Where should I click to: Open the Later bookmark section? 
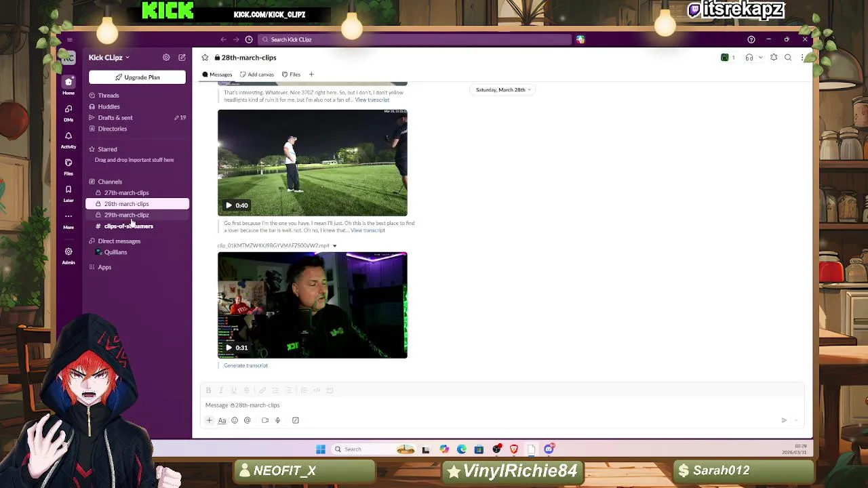point(68,194)
